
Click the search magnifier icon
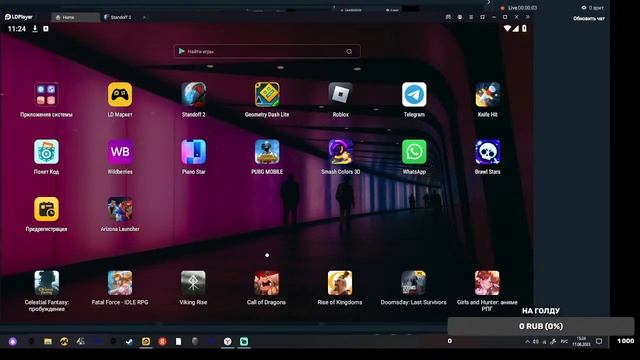point(349,51)
